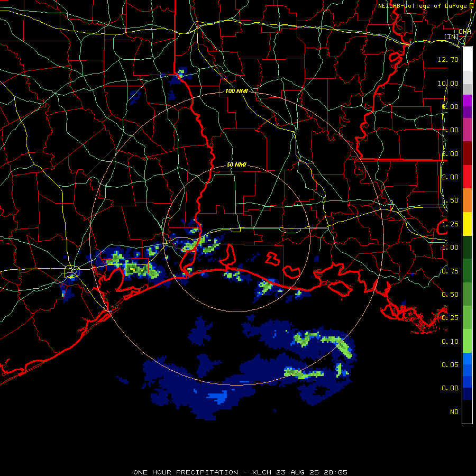Select the white legend color swatch
476x476 pixels.
[467, 59]
